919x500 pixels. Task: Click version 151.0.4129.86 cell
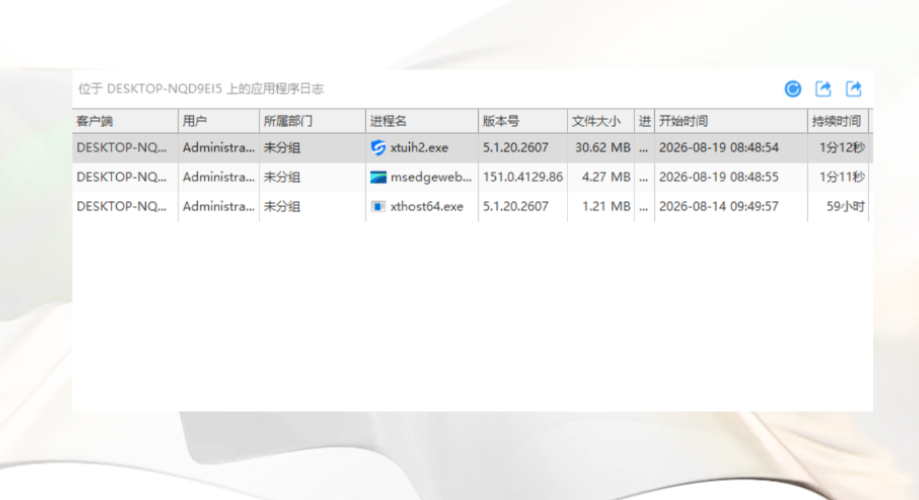coord(523,177)
